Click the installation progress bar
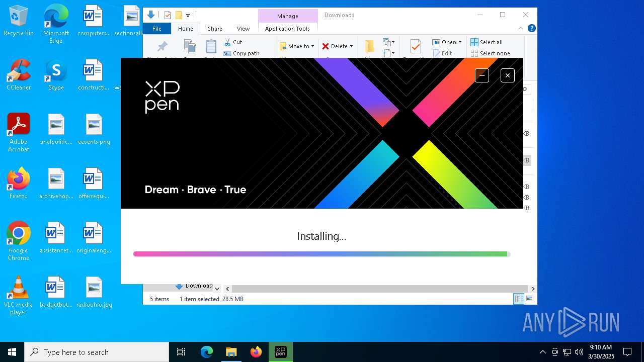Image resolution: width=644 pixels, height=362 pixels. pos(321,254)
